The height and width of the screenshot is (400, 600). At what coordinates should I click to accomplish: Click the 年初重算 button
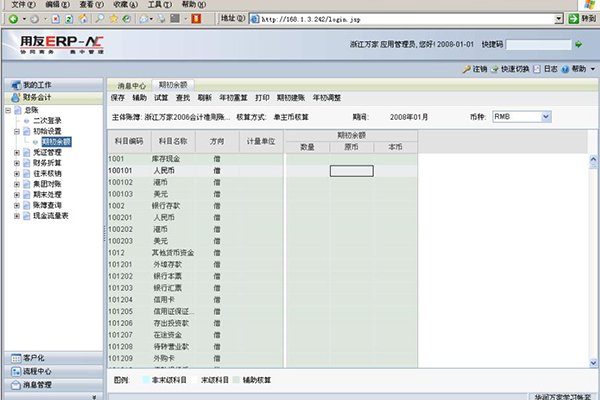pos(233,98)
